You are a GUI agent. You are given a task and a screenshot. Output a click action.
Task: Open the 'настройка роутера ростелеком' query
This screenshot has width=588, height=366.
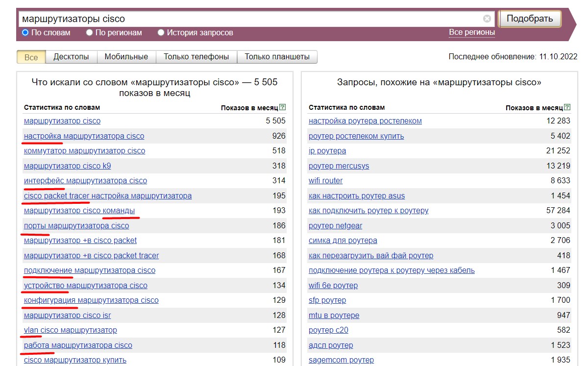click(x=365, y=121)
